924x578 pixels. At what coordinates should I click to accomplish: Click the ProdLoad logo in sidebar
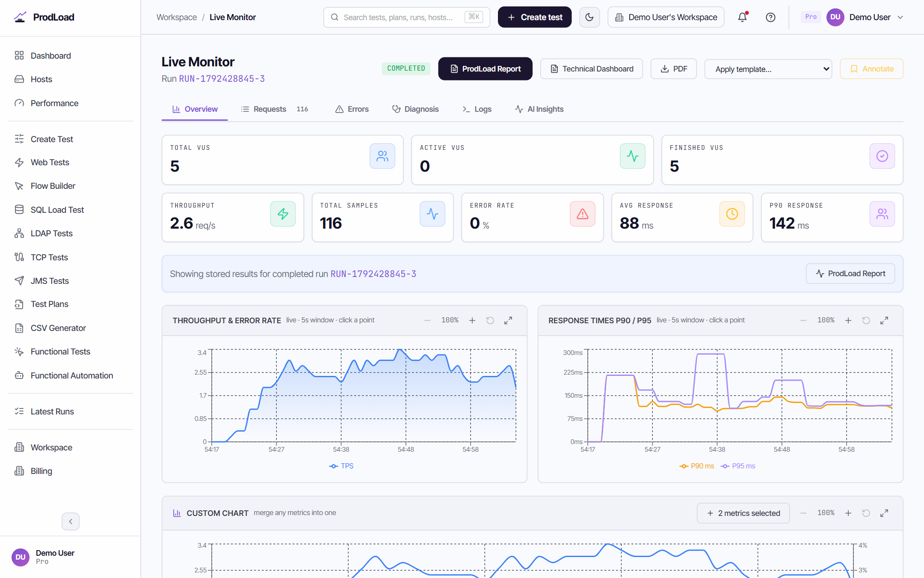(x=44, y=17)
